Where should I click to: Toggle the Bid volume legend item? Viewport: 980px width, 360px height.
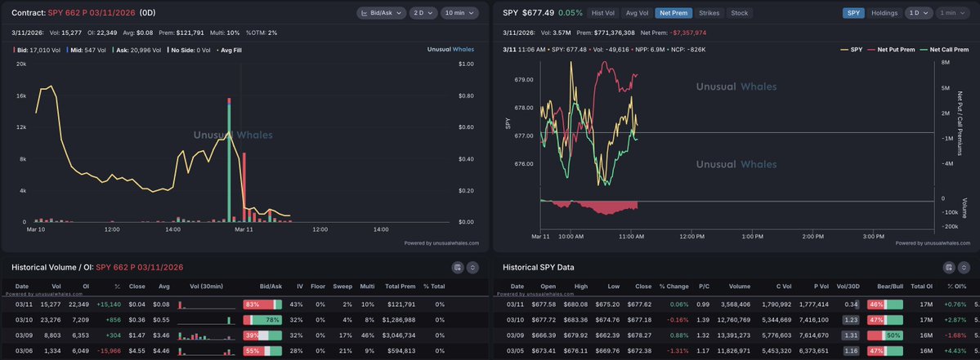[x=38, y=50]
